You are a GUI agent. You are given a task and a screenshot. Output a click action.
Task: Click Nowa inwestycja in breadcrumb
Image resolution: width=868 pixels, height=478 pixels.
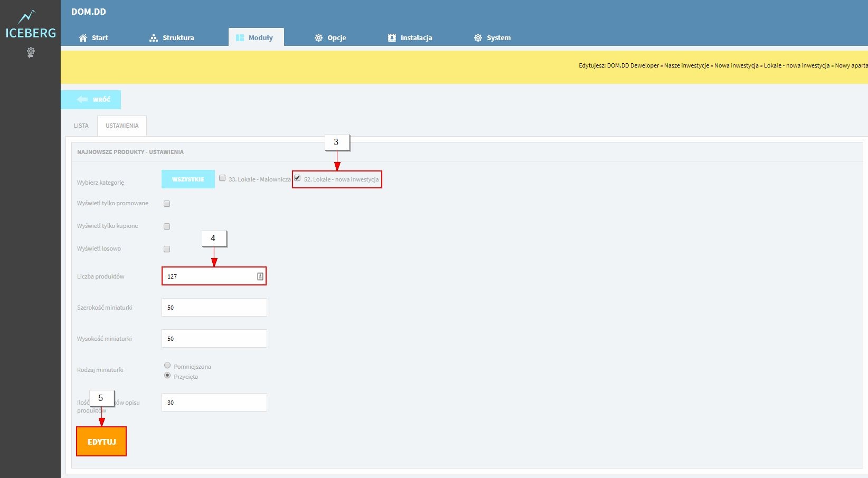click(736, 65)
